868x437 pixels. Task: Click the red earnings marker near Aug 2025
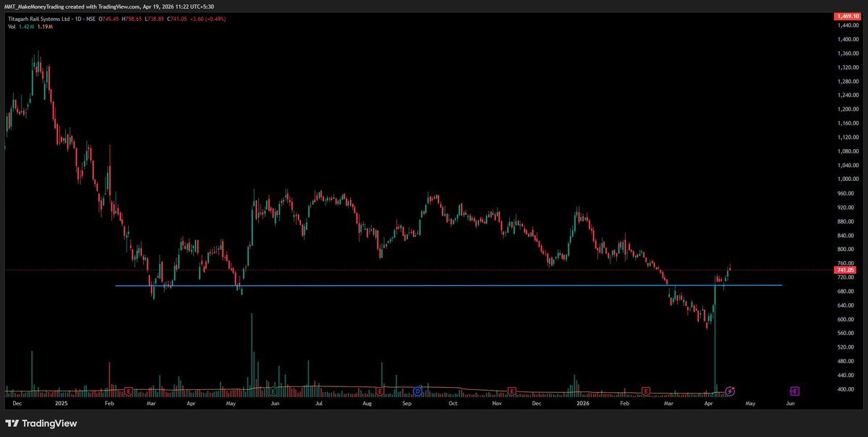[379, 391]
